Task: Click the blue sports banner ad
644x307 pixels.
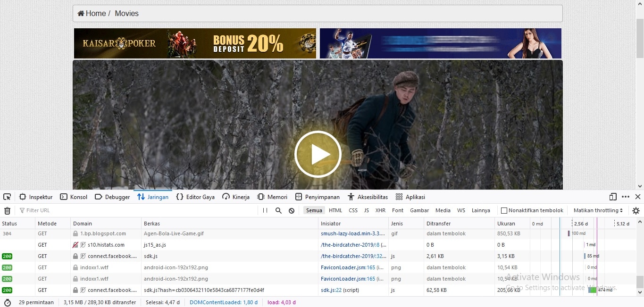Action: pyautogui.click(x=441, y=43)
